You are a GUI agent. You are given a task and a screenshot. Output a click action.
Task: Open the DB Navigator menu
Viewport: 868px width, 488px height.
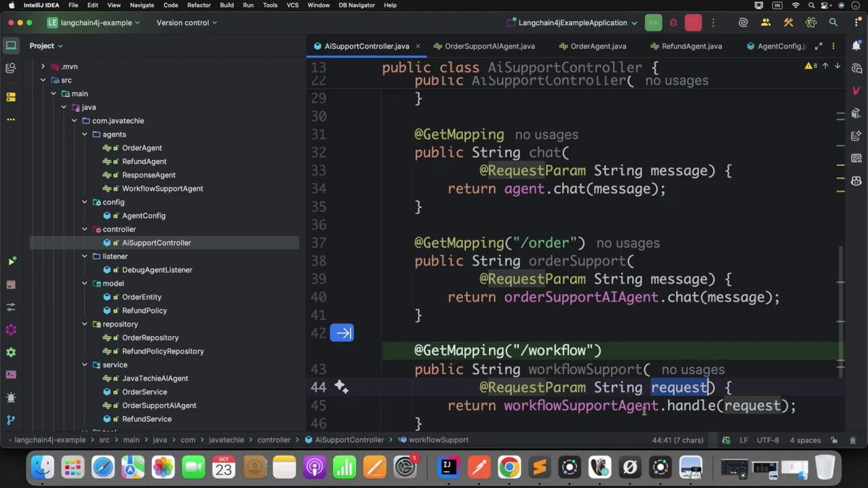pos(357,5)
